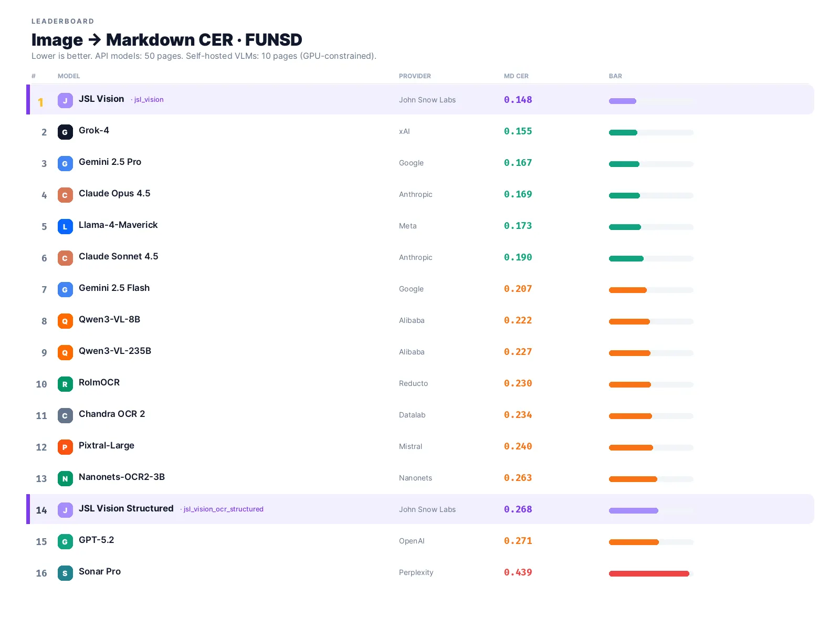Image resolution: width=840 pixels, height=617 pixels.
Task: Click the Pixtral-Large P avatar icon
Action: [x=65, y=447]
